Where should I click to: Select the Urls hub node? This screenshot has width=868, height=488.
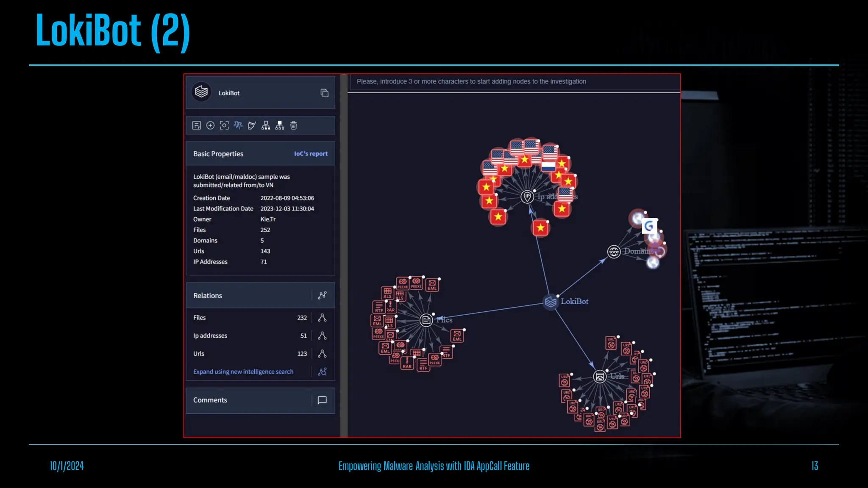(600, 377)
